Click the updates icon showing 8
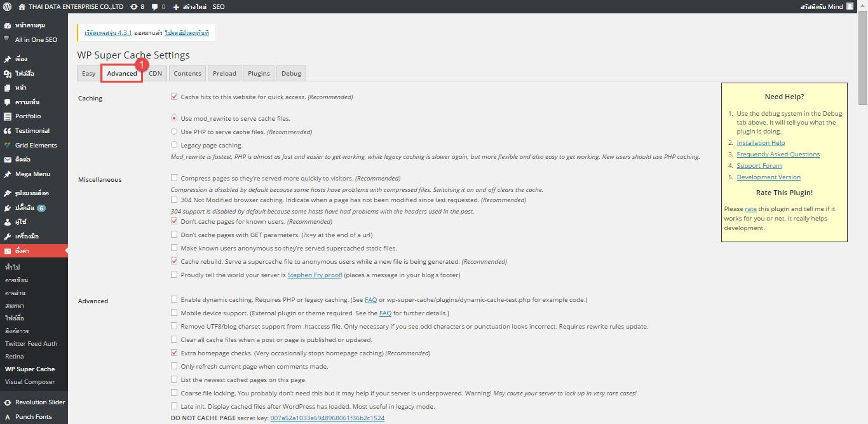Image resolution: width=868 pixels, height=424 pixels. 133,6
